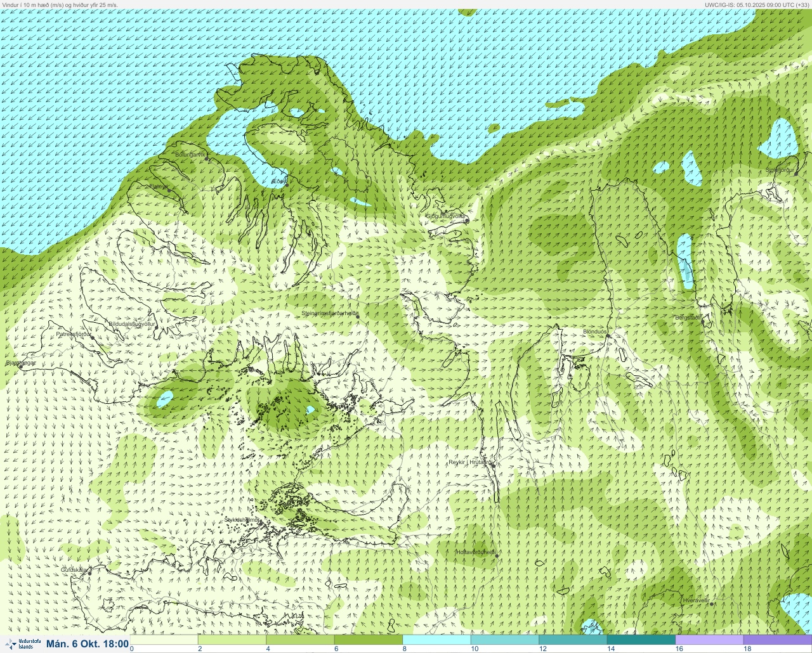The width and height of the screenshot is (812, 653).
Task: Click the Bergstaðir station label
Action: 688,317
